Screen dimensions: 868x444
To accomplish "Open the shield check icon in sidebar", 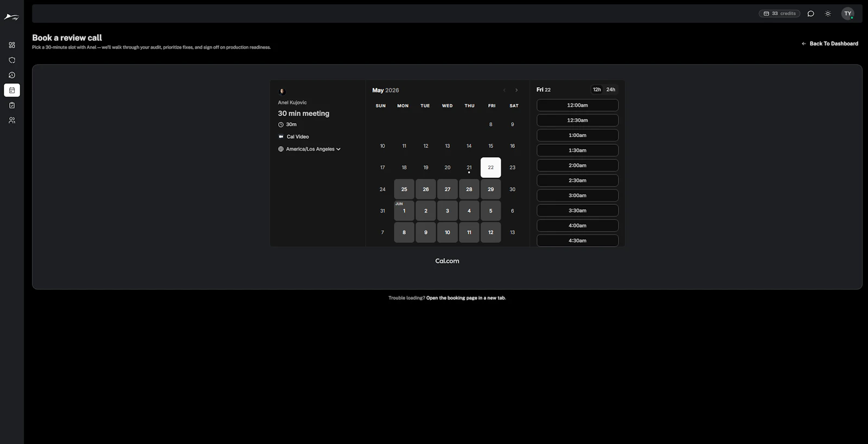I will point(12,60).
